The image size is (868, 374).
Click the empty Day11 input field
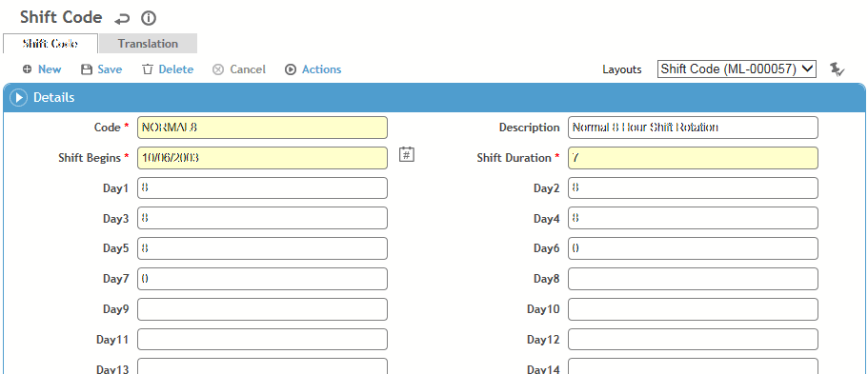pyautogui.click(x=262, y=339)
